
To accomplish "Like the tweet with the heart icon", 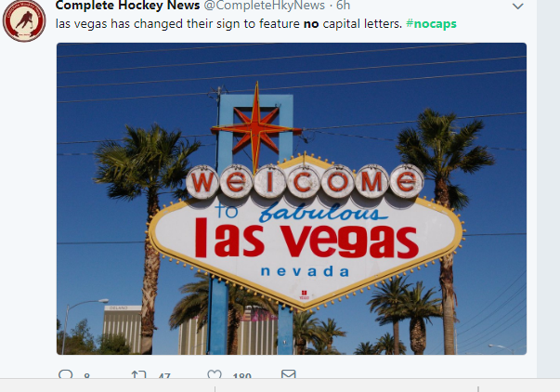I will point(215,374).
